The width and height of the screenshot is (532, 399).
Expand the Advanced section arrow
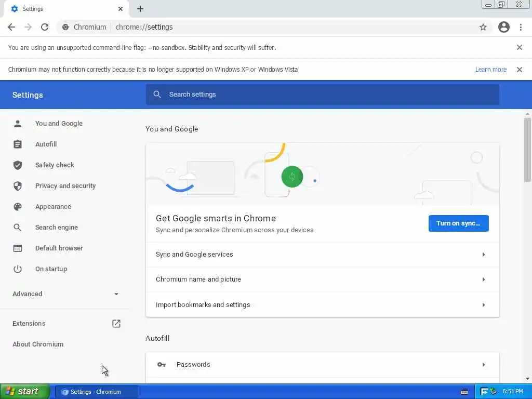[116, 294]
